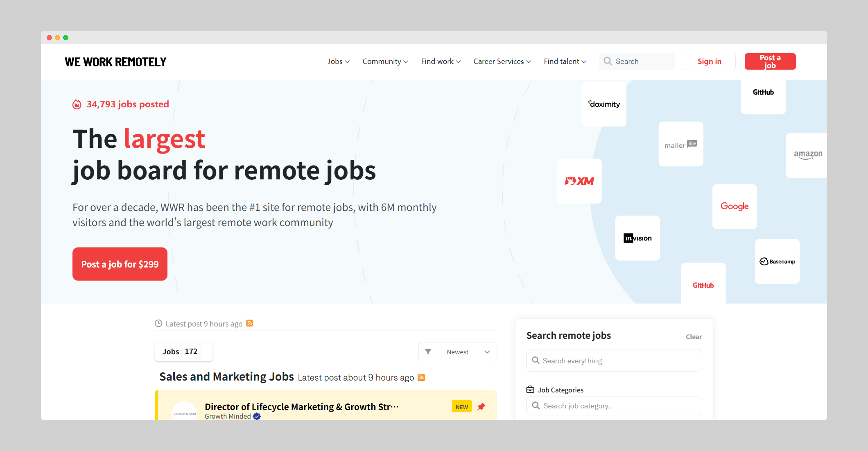Click the red GitHub logo tile
Screen dimensions: 868x451
[x=703, y=283]
